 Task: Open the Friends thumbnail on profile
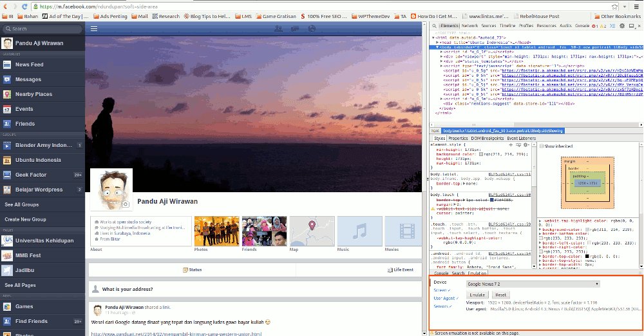pyautogui.click(x=264, y=231)
